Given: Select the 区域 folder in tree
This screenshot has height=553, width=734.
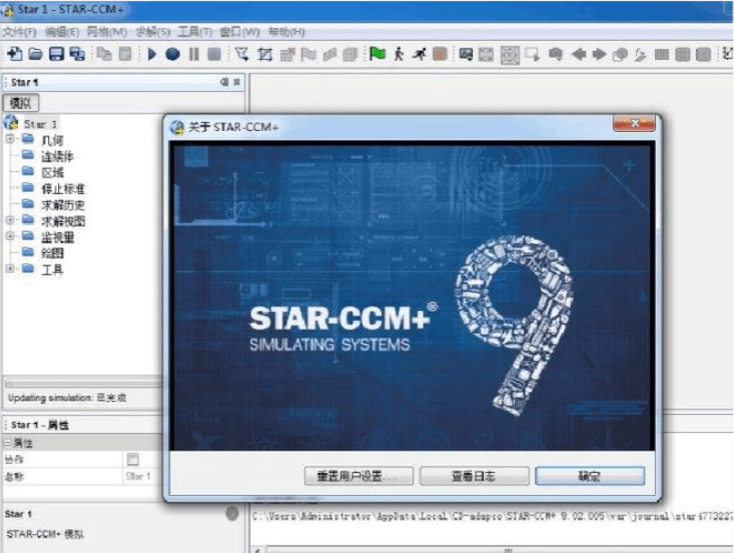Looking at the screenshot, I should [x=52, y=172].
